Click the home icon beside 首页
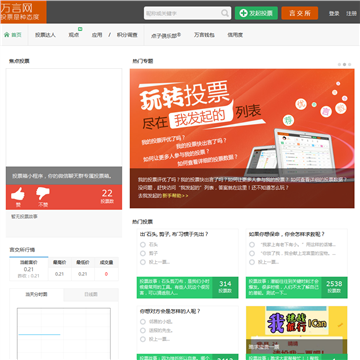The height and width of the screenshot is (360, 360). [x=6, y=34]
